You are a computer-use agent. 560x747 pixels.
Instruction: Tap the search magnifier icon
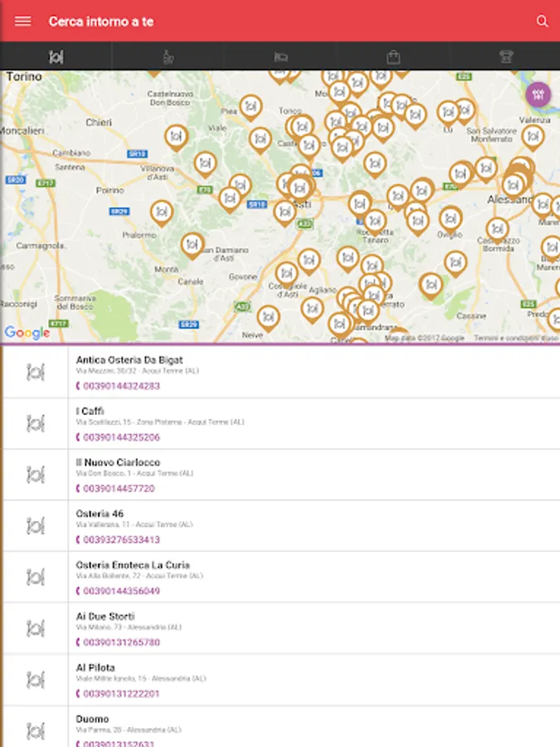coord(542,21)
